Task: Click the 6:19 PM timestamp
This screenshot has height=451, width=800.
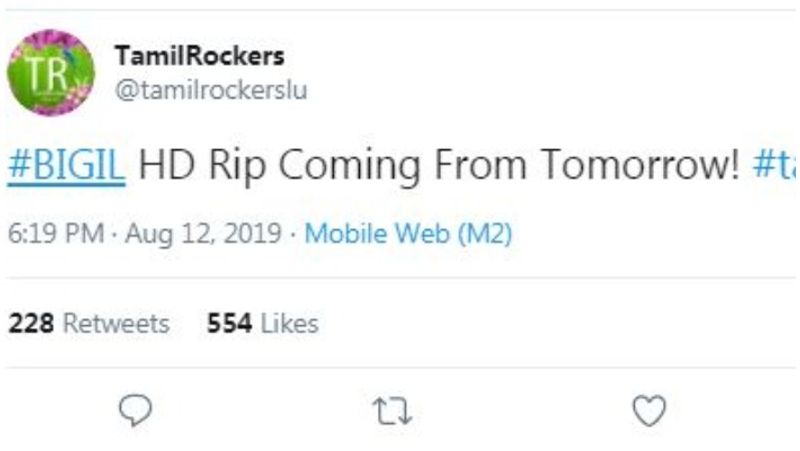Action: click(56, 235)
